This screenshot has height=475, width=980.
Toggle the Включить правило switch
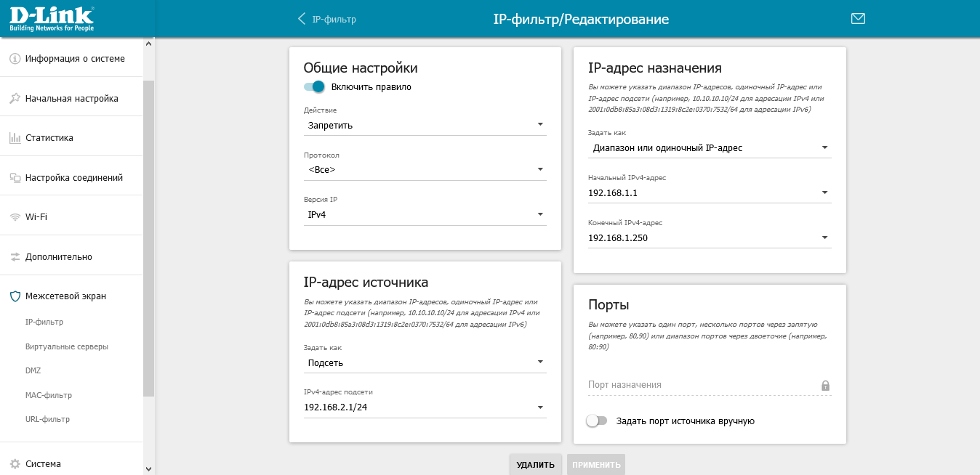pyautogui.click(x=314, y=87)
